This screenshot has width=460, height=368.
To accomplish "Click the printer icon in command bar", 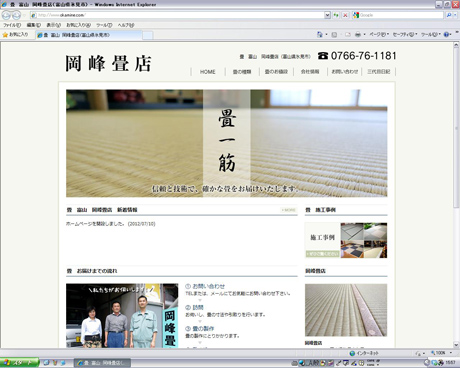I will [358, 34].
